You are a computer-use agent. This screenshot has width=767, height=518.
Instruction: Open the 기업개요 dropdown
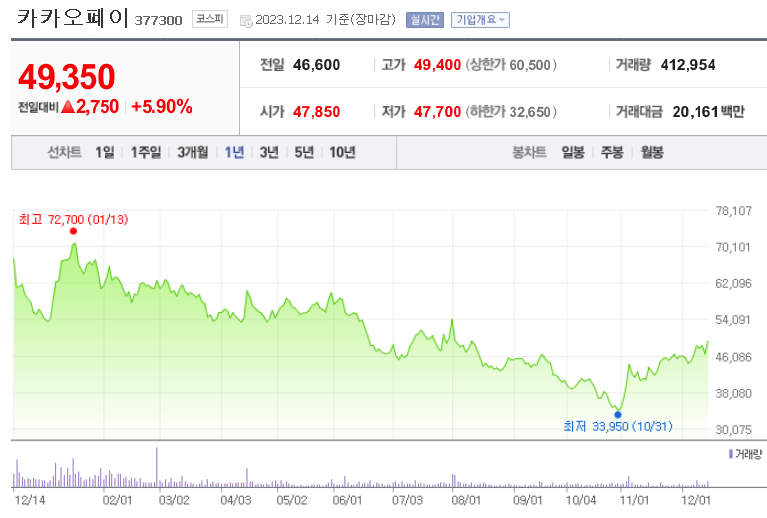(480, 20)
